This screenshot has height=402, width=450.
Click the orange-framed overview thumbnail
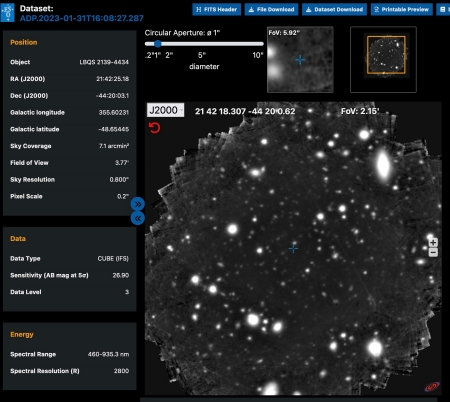(383, 60)
